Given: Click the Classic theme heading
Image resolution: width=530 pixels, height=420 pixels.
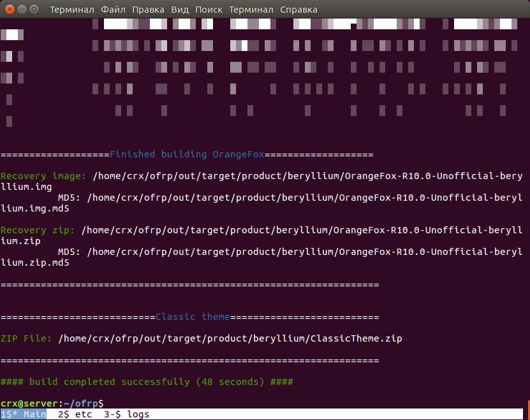Looking at the screenshot, I should pos(193,317).
